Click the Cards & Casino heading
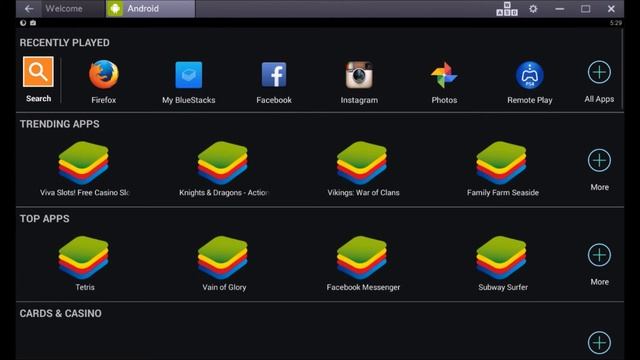 point(60,313)
